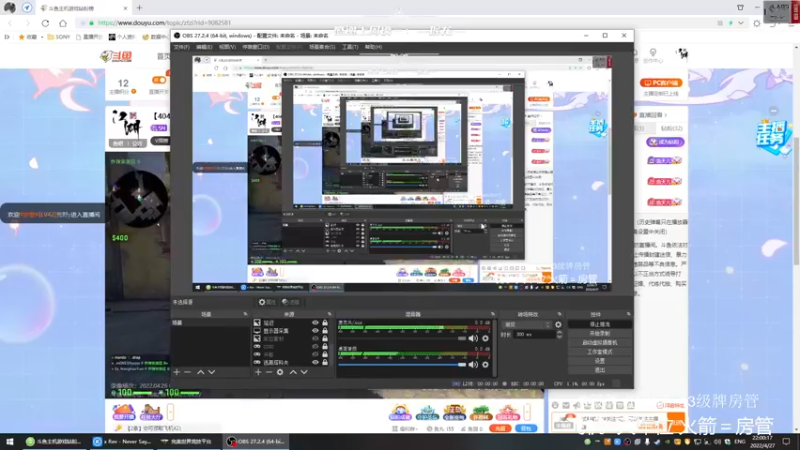The height and width of the screenshot is (450, 800).
Task: Click the 工作室模式 button
Action: 599,352
